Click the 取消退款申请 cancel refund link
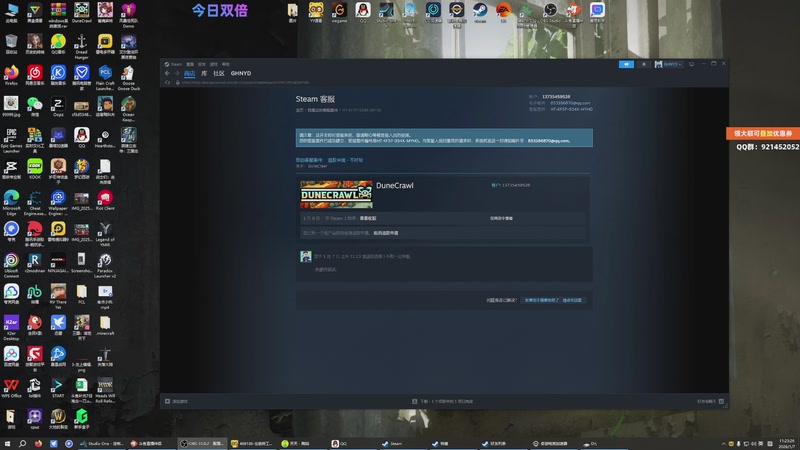This screenshot has height=450, width=800. point(386,233)
